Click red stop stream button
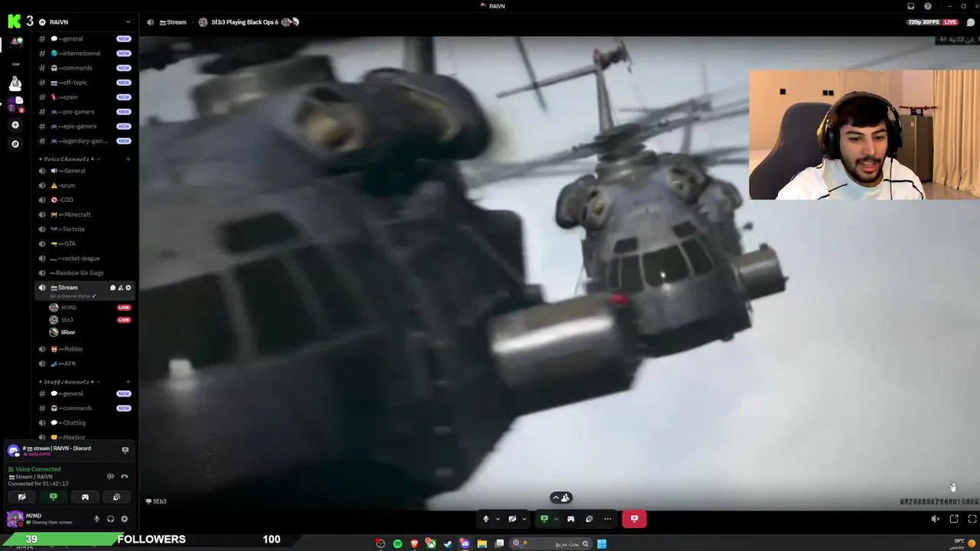Viewport: 980px width, 551px height. tap(634, 519)
